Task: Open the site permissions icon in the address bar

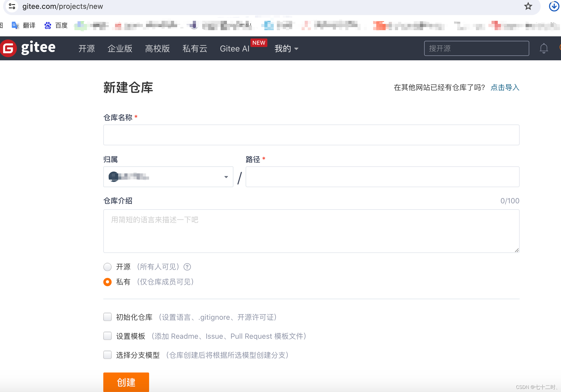Action: pos(12,6)
